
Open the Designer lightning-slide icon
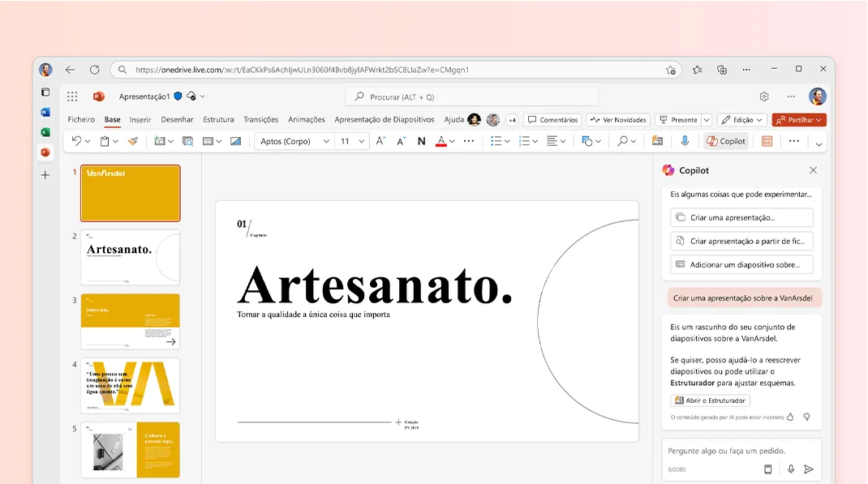(657, 141)
